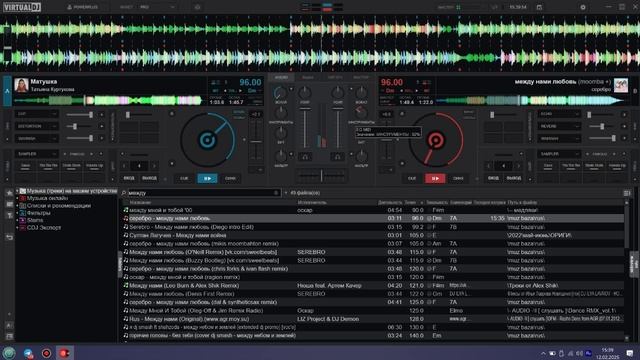Set loop ВЫХОД on left deck
The width and height of the screenshot is (640, 360).
149,178
